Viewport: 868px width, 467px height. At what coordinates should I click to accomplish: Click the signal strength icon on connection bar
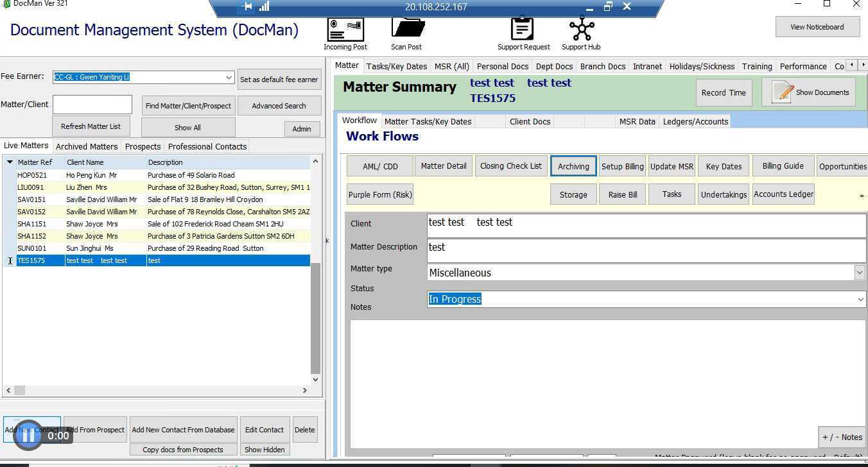point(264,6)
